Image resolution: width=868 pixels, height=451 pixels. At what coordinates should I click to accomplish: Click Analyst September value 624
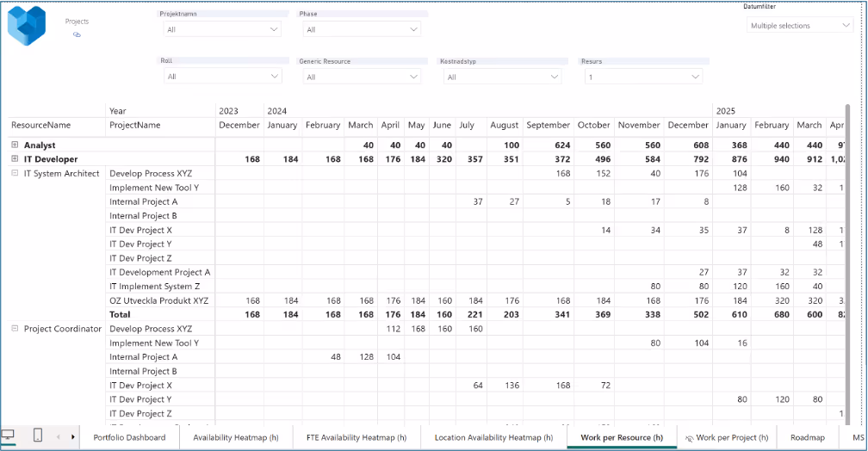pyautogui.click(x=562, y=145)
